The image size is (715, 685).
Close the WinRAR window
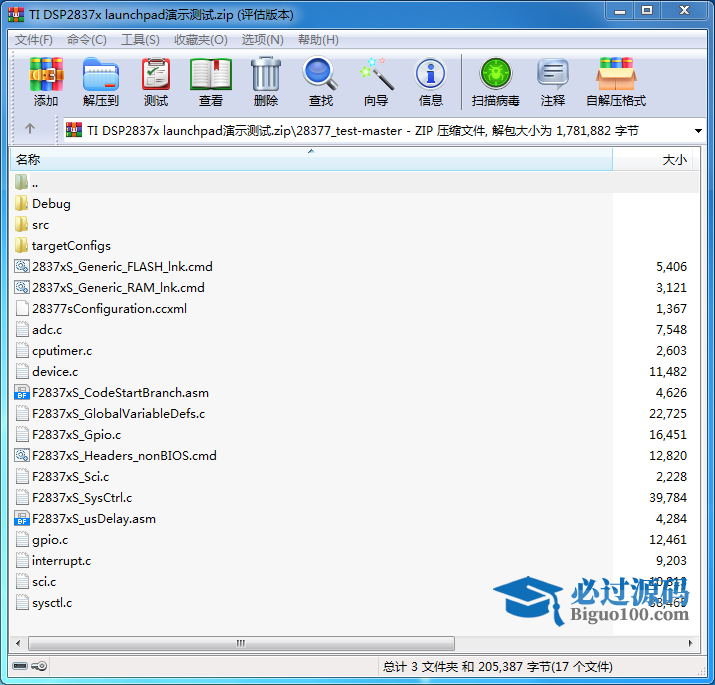[x=684, y=11]
